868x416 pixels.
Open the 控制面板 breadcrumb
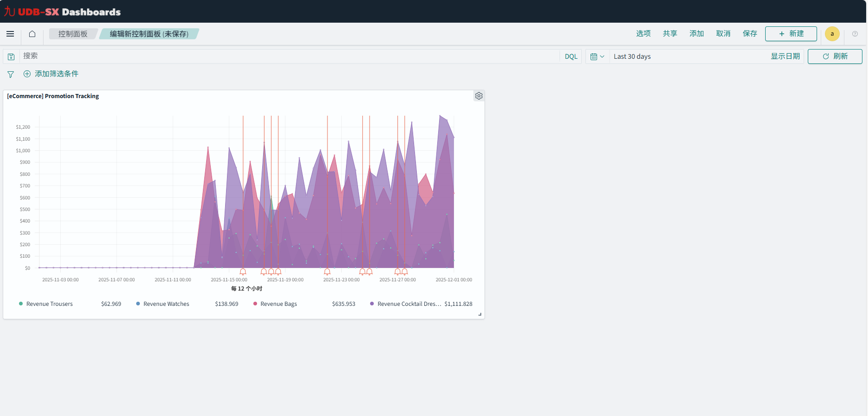(x=73, y=34)
